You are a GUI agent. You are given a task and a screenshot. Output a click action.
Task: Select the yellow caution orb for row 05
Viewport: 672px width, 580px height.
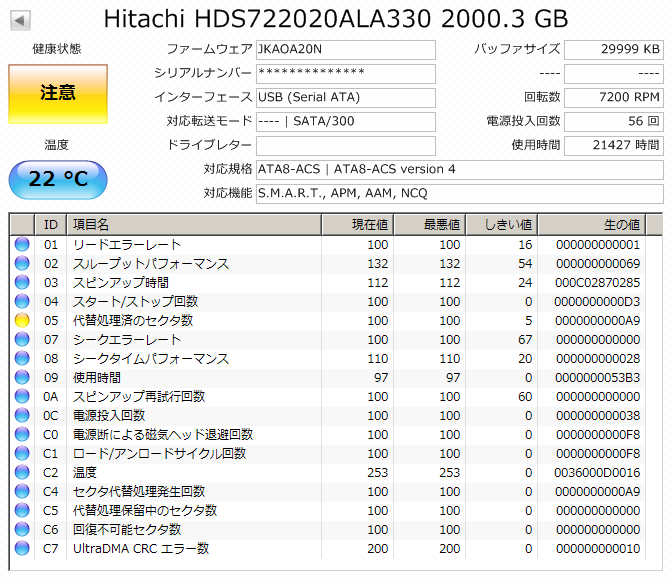click(22, 320)
